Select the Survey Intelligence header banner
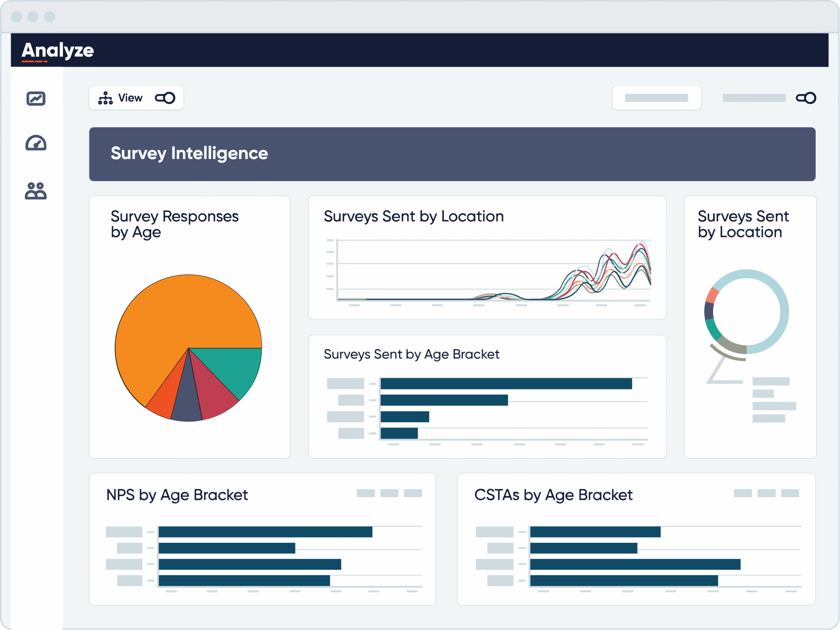This screenshot has width=840, height=630. pyautogui.click(x=452, y=154)
